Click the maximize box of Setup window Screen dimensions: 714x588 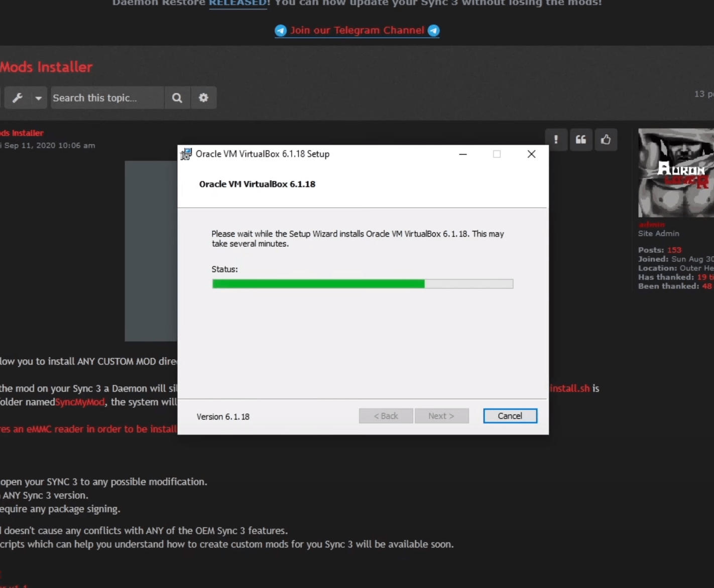(x=497, y=154)
